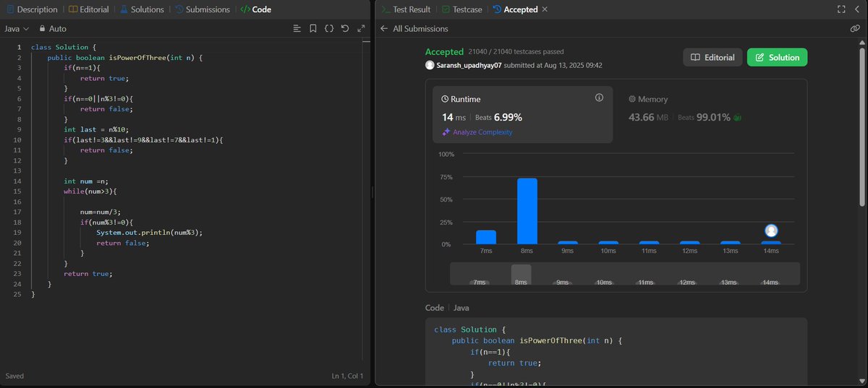
Task: Click the 'Beats 99.01%' memory text
Action: click(x=705, y=117)
